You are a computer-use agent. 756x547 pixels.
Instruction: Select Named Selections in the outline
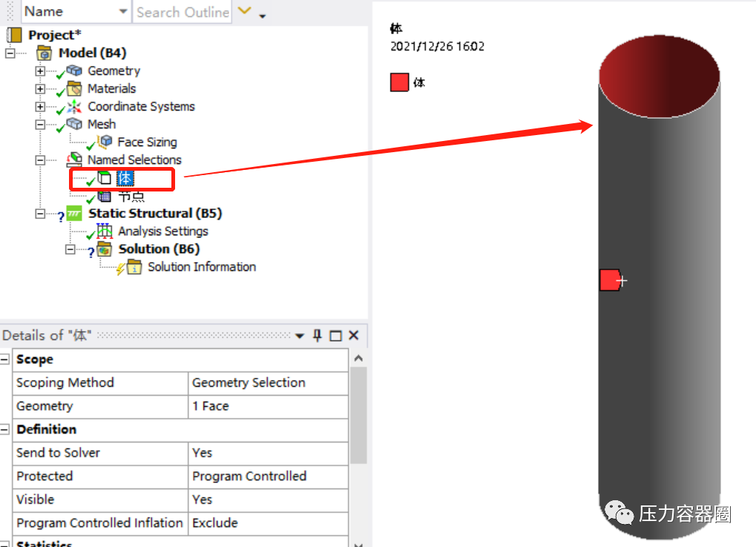coord(134,160)
